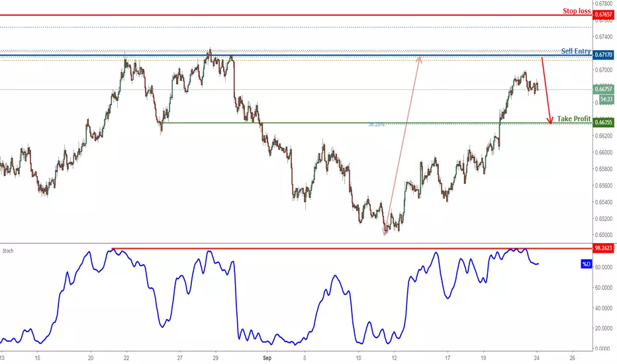Click the 0.67000 price axis label
This screenshot has height=364, width=617.
pyautogui.click(x=604, y=70)
